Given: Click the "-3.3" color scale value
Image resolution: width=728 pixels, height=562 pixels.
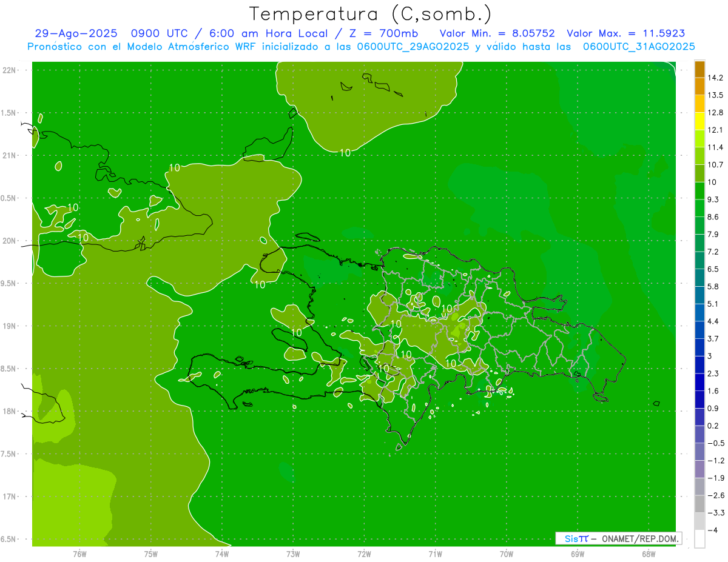Looking at the screenshot, I should tap(715, 513).
